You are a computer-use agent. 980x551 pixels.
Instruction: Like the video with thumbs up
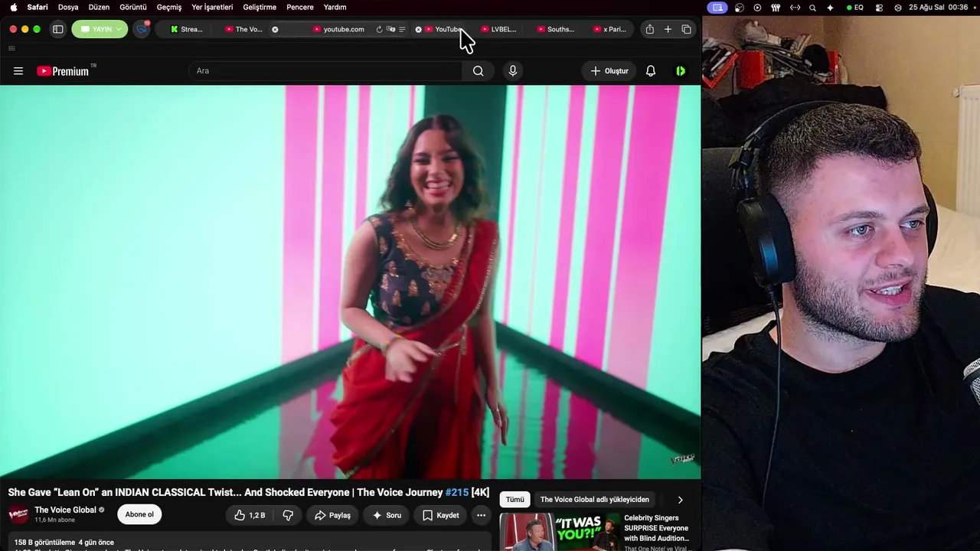click(250, 515)
